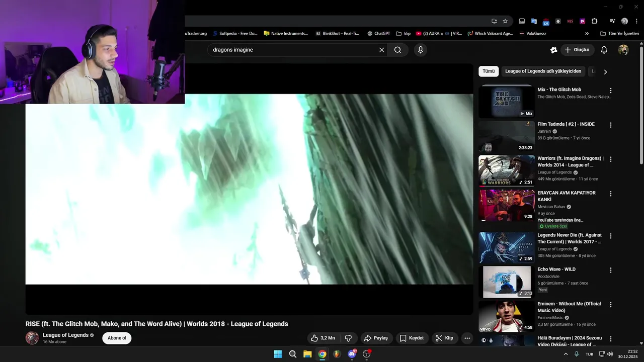Viewport: 644px width, 362px height.
Task: Show hidden system tray icons
Action: [x=566, y=354]
